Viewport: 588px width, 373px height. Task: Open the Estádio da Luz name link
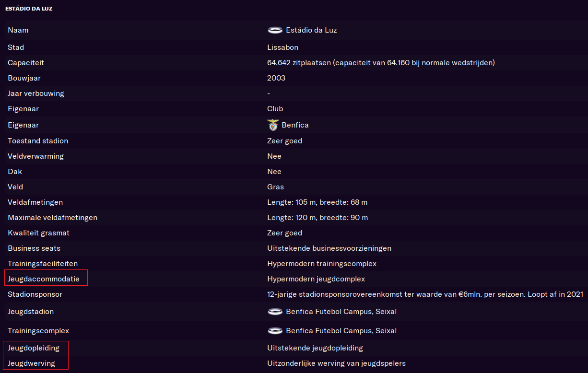pos(311,30)
